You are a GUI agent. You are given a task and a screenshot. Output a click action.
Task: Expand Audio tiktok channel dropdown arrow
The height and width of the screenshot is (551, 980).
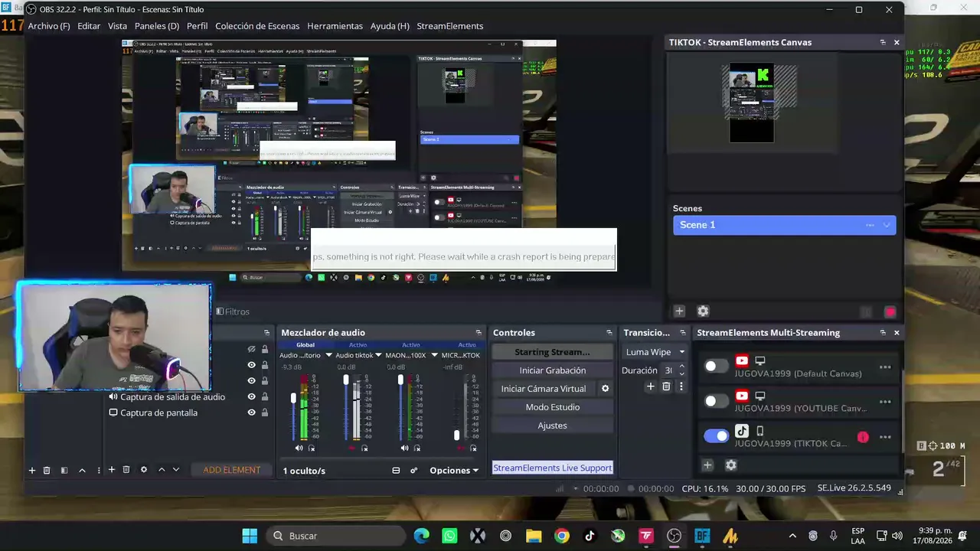[x=378, y=356]
